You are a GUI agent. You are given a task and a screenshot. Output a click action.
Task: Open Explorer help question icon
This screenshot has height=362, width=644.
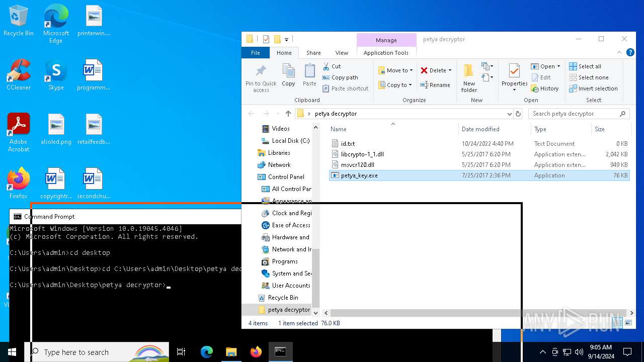(630, 52)
